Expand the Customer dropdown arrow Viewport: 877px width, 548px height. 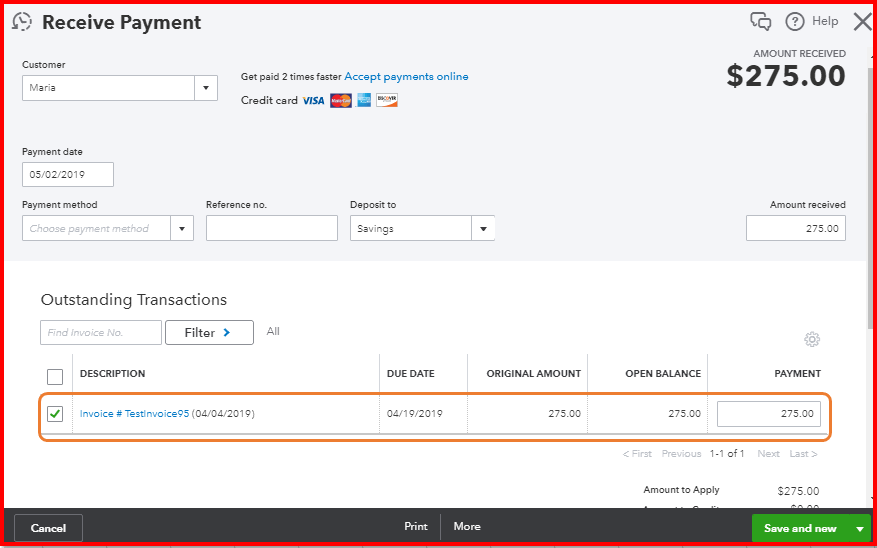(x=206, y=88)
